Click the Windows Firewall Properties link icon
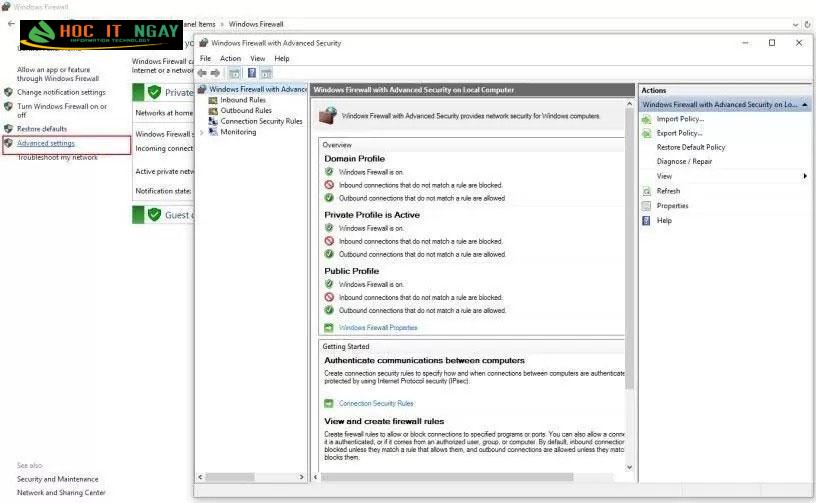The image size is (816, 503). [x=329, y=328]
